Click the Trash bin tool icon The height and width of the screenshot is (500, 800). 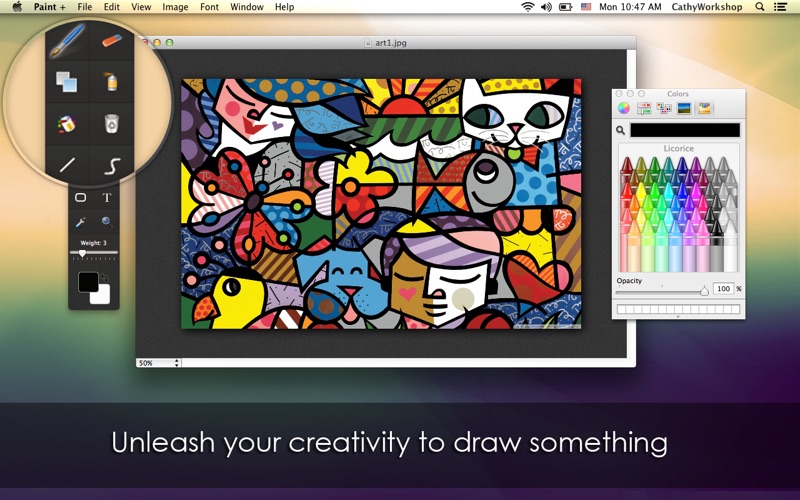tap(112, 123)
